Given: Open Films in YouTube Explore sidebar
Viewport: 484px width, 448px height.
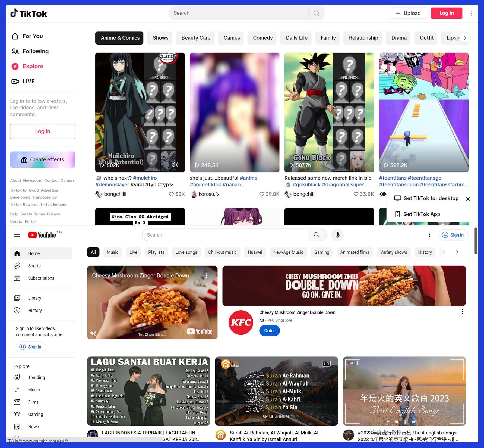Looking at the screenshot, I should [42, 402].
